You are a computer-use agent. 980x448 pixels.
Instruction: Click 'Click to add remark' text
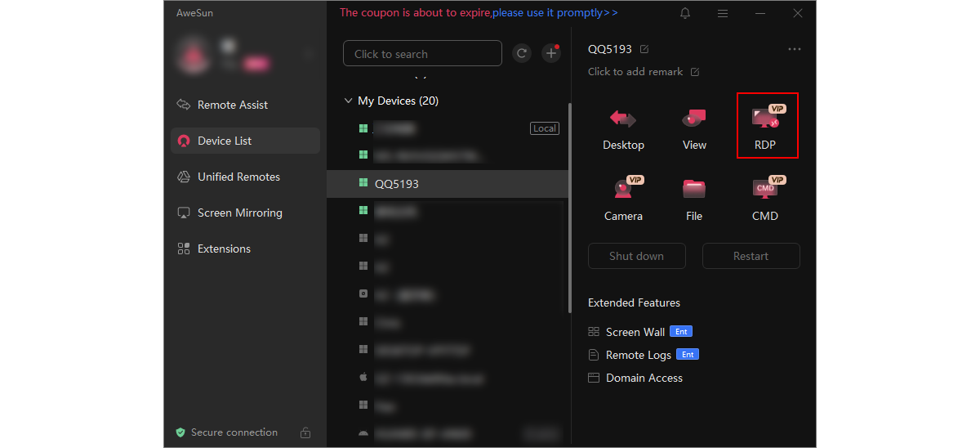pos(635,72)
